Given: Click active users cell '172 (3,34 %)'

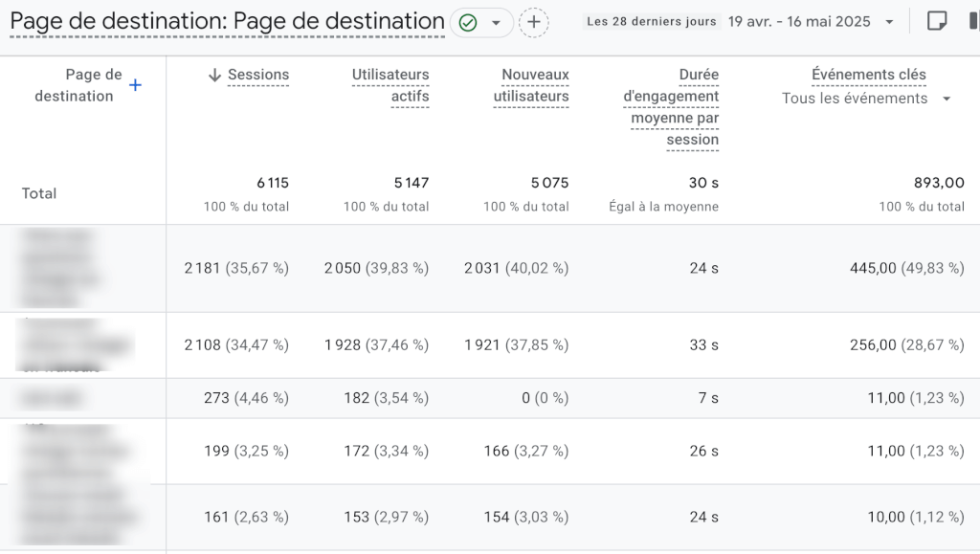Looking at the screenshot, I should point(387,452).
